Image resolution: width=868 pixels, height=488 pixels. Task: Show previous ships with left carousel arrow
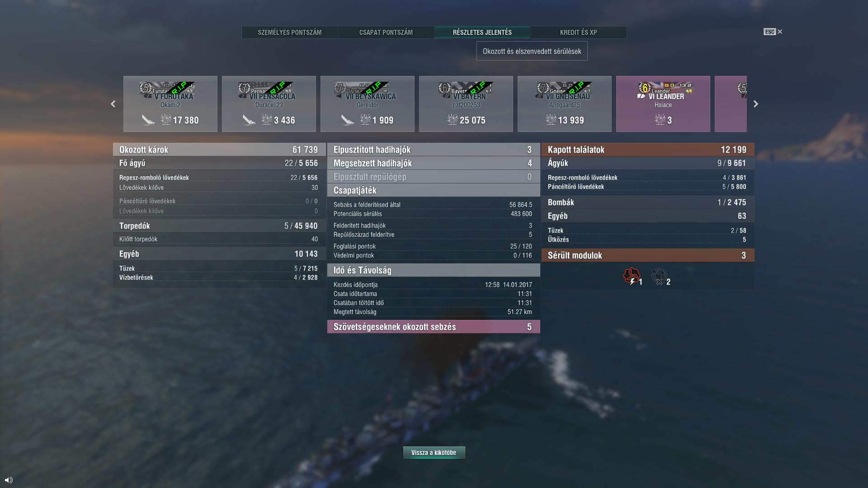click(113, 104)
